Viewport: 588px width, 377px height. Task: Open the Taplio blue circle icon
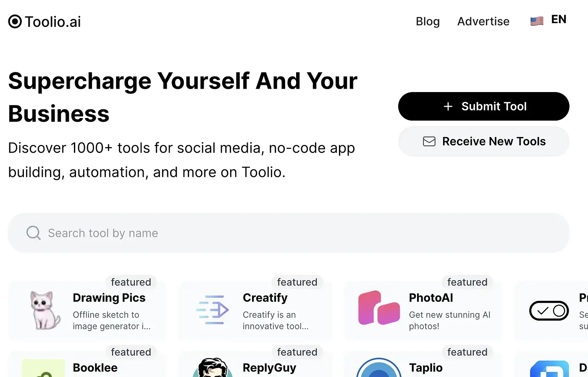[x=379, y=368]
